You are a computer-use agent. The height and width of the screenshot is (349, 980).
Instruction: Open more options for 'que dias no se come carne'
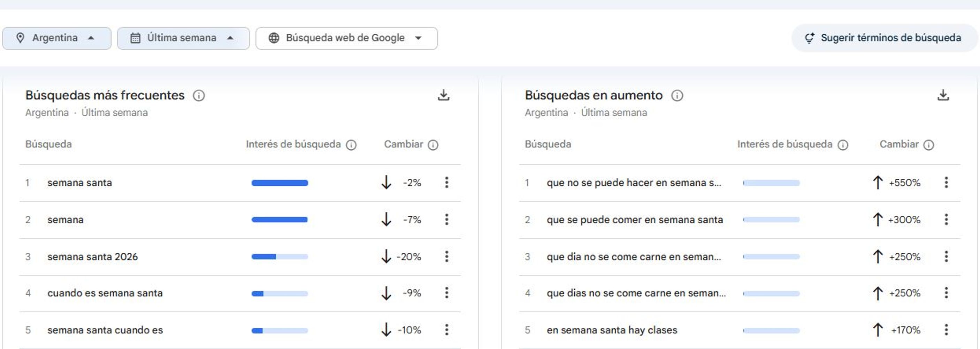pos(946,293)
